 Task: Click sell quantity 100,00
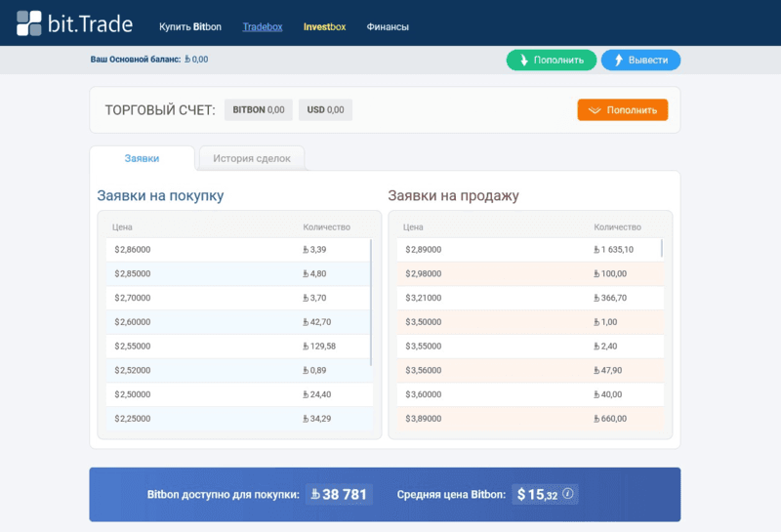tap(610, 273)
